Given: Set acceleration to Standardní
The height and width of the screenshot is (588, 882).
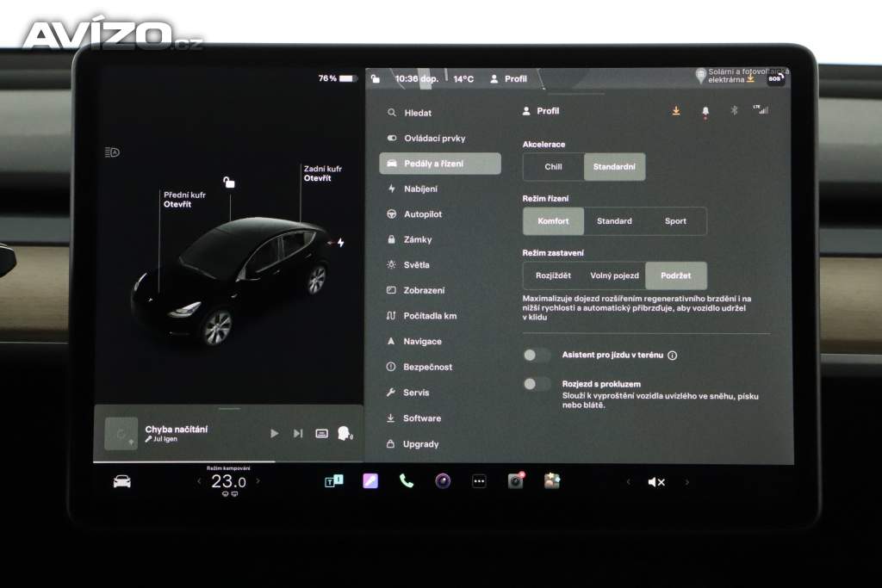Looking at the screenshot, I should click(614, 167).
